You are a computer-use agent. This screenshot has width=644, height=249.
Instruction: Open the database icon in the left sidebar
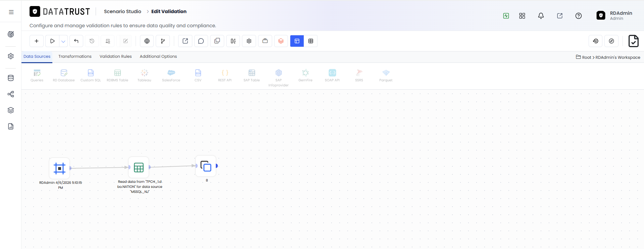[x=11, y=78]
